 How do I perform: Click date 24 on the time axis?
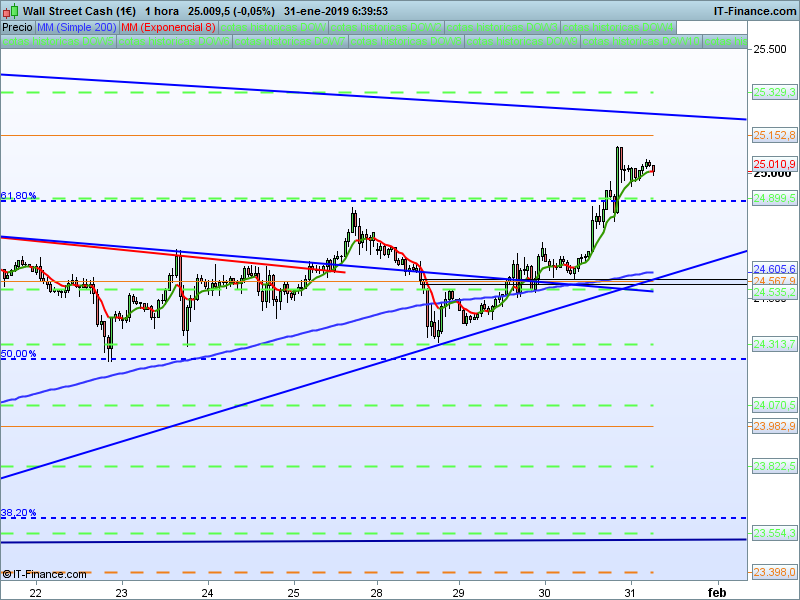[208, 592]
